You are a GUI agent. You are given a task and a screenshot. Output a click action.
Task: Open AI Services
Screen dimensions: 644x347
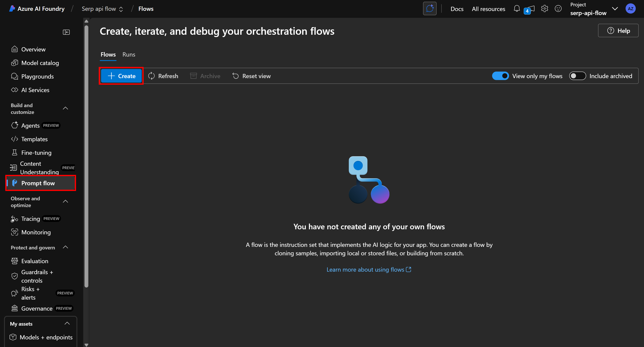(35, 90)
